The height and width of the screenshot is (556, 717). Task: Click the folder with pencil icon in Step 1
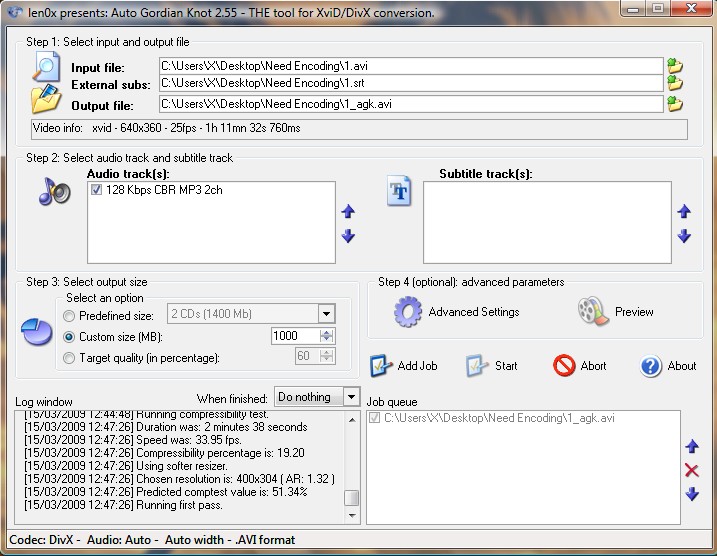point(46,98)
